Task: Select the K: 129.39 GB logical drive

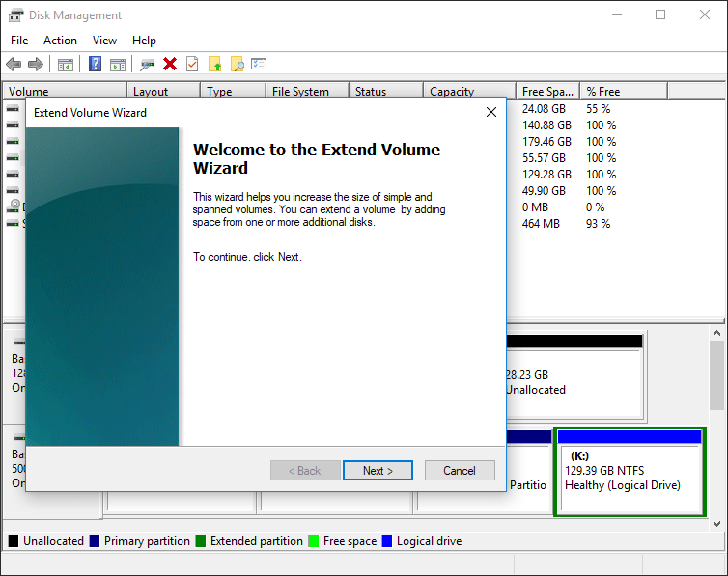Action: (x=630, y=472)
